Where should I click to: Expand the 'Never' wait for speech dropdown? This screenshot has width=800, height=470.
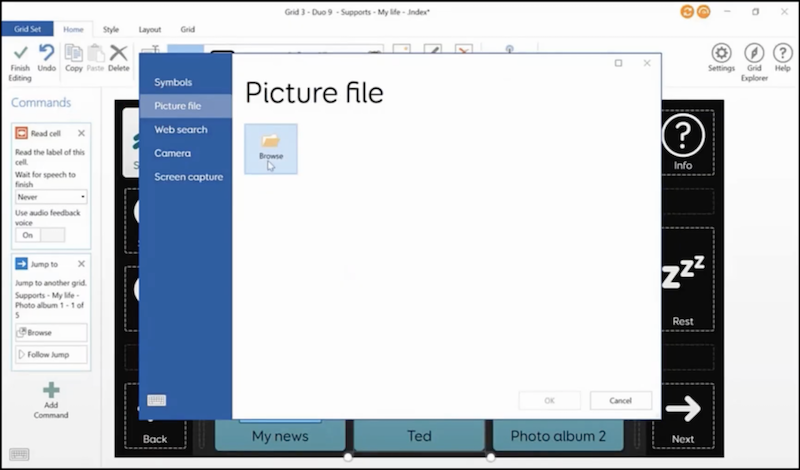(51, 197)
